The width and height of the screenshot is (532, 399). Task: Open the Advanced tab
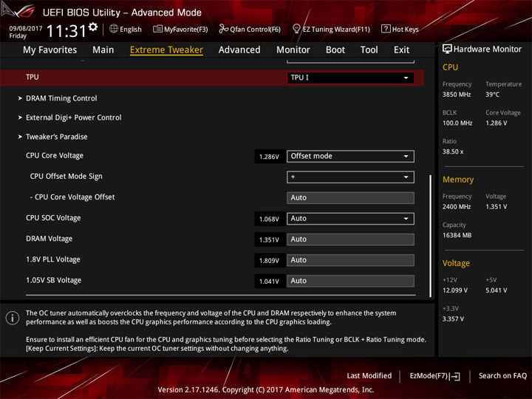[239, 50]
